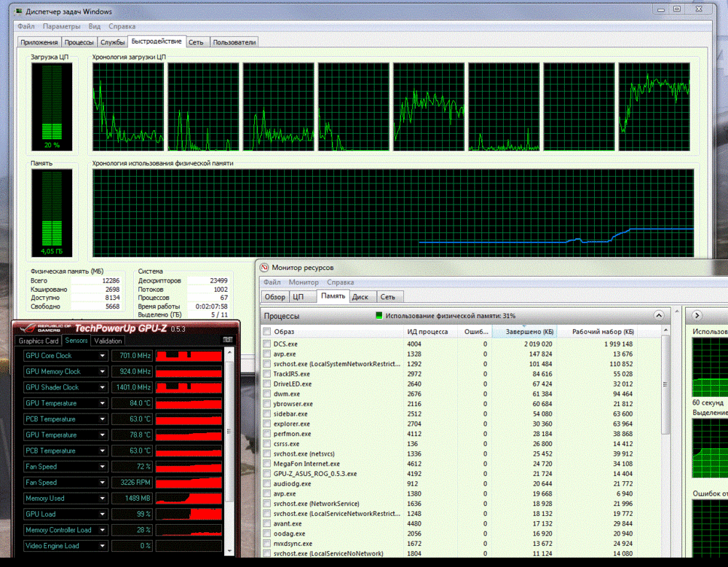Viewport: 728px width, 567px height.
Task: Click the GPU Load red sensor graph
Action: tap(189, 515)
